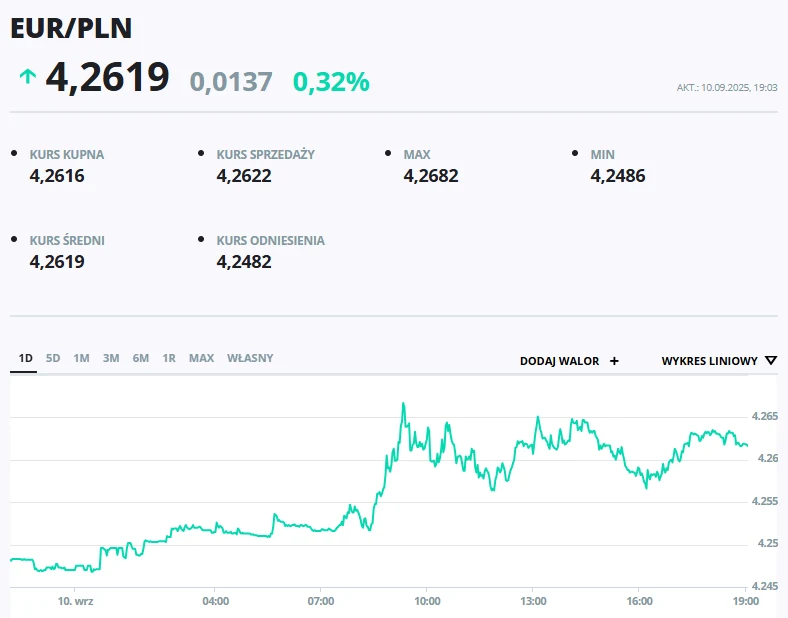Click the Kurs odniesienia value 4,2482
Image resolution: width=788 pixels, height=618 pixels.
(x=244, y=262)
